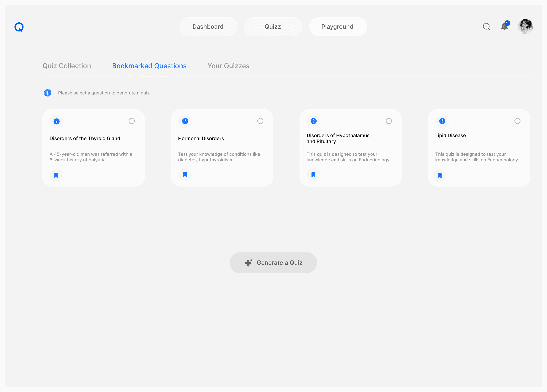
Task: Remove bookmark on Hormonal Disorders card
Action: (185, 174)
